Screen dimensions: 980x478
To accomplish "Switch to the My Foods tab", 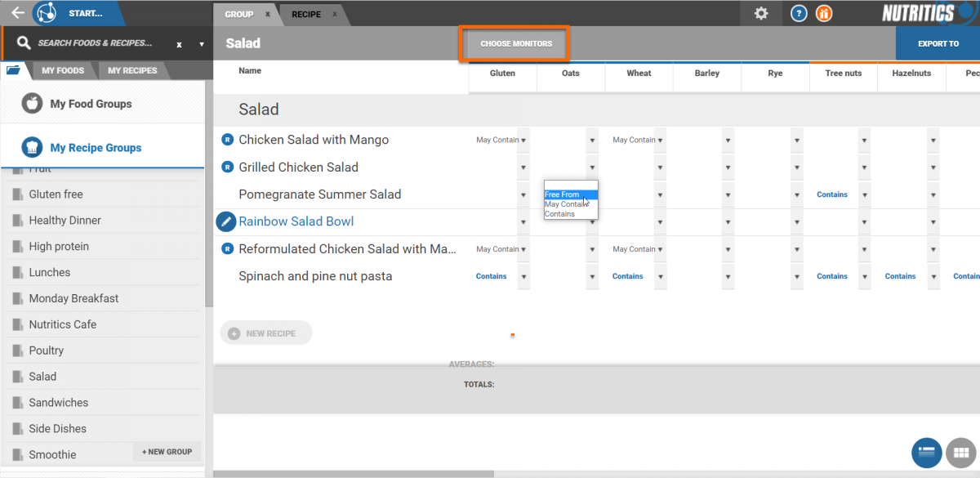I will (63, 71).
